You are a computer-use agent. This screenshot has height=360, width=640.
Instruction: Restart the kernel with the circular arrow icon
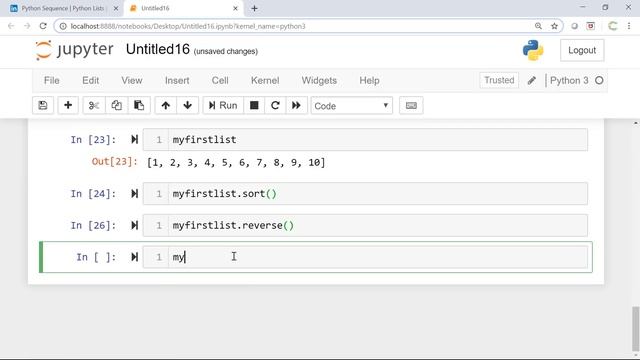coord(275,106)
